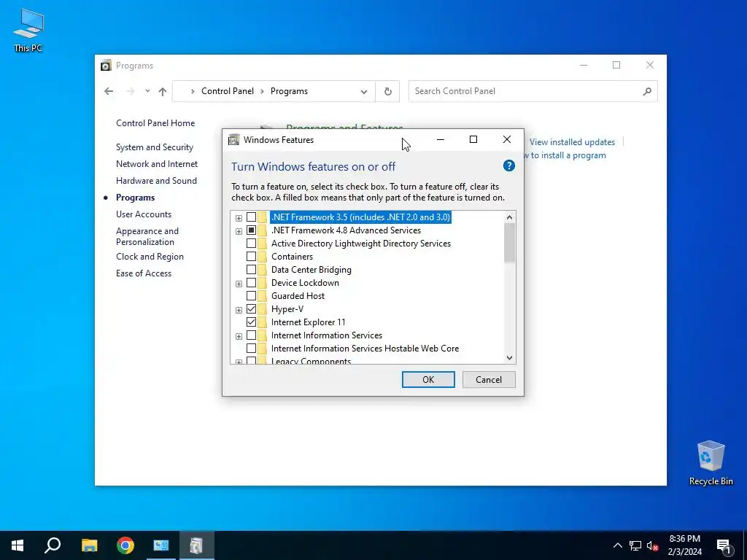Screen dimensions: 747x560
Task: Select Guarded Host feature label
Action: coord(298,296)
